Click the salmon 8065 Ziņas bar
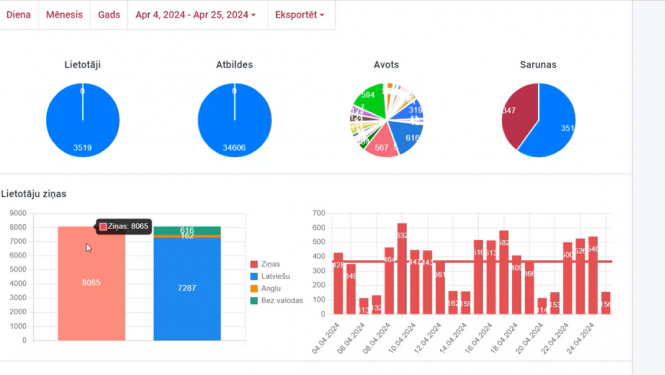 [92, 283]
